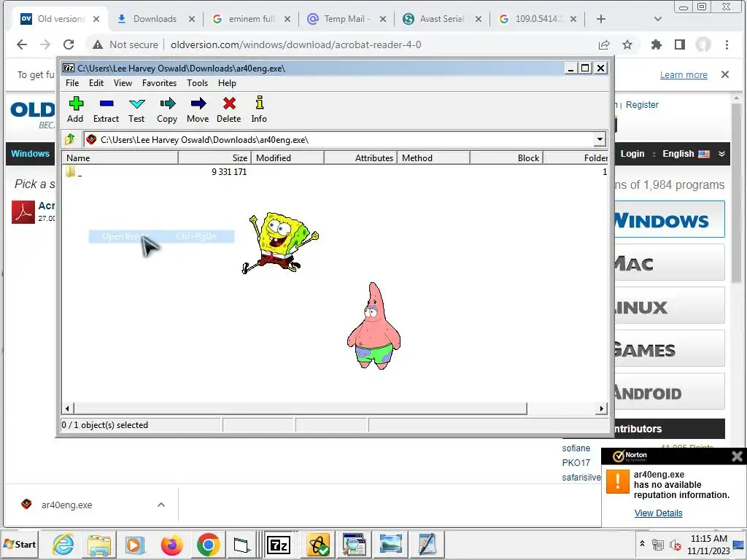Toggle the Chrome side panel icon
The width and height of the screenshot is (747, 560).
coord(680,44)
